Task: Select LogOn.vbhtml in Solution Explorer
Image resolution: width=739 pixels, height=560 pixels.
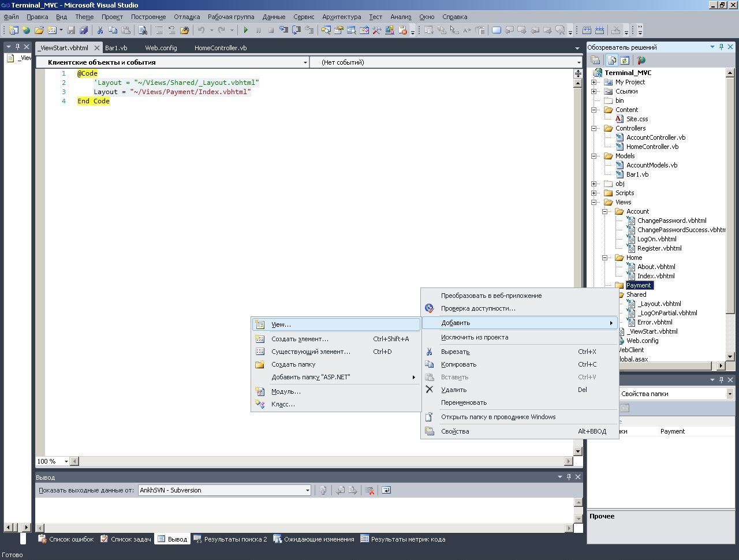Action: [656, 239]
